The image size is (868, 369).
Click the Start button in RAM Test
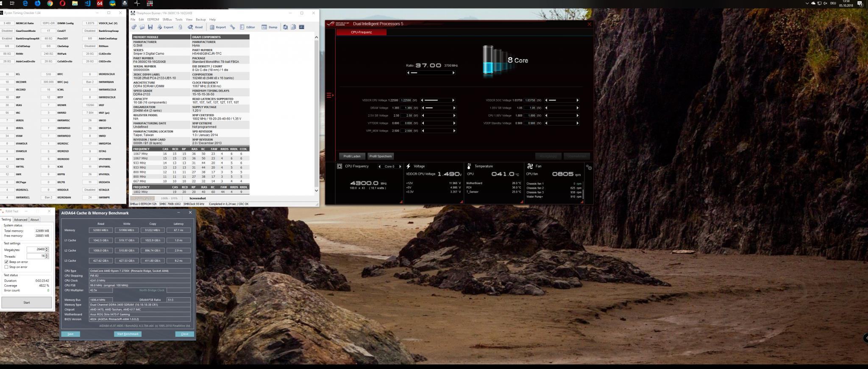tap(27, 302)
